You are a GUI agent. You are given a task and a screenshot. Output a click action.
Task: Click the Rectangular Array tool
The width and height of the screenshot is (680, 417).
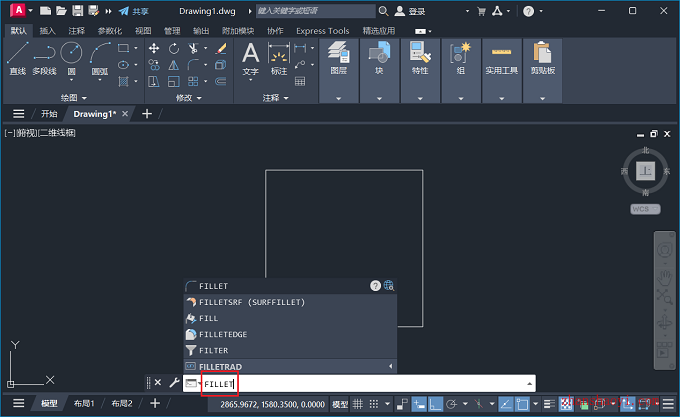(193, 81)
